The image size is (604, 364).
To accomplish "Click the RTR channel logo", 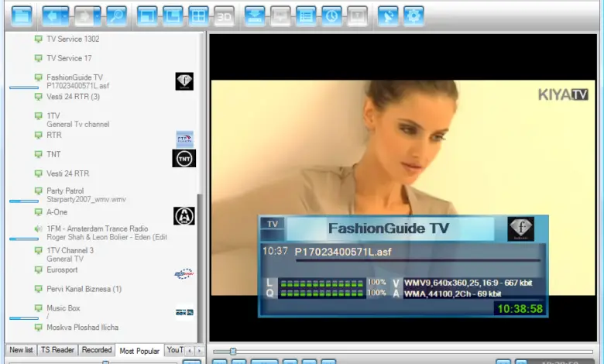I will (x=184, y=139).
